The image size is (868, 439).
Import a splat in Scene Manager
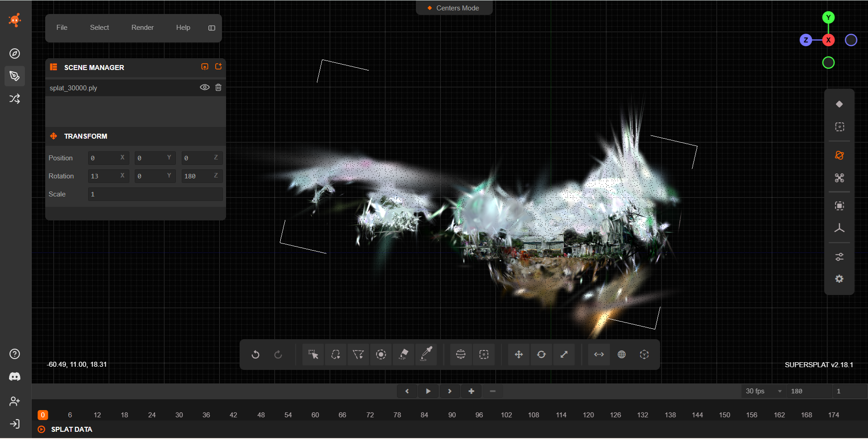pyautogui.click(x=205, y=67)
